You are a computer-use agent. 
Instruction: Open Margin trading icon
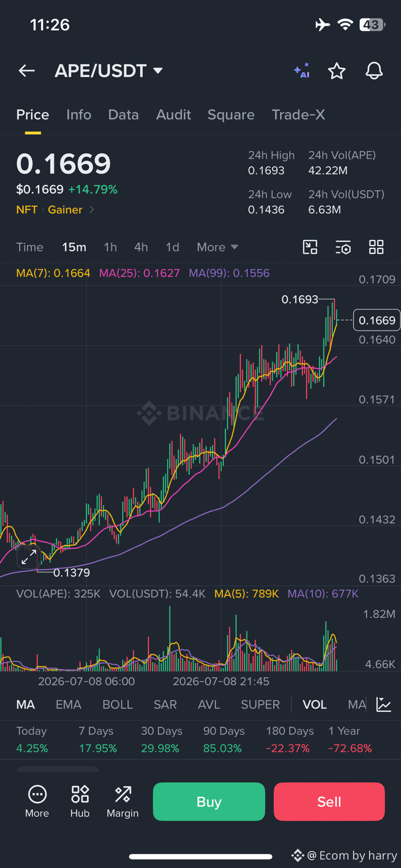pyautogui.click(x=123, y=801)
